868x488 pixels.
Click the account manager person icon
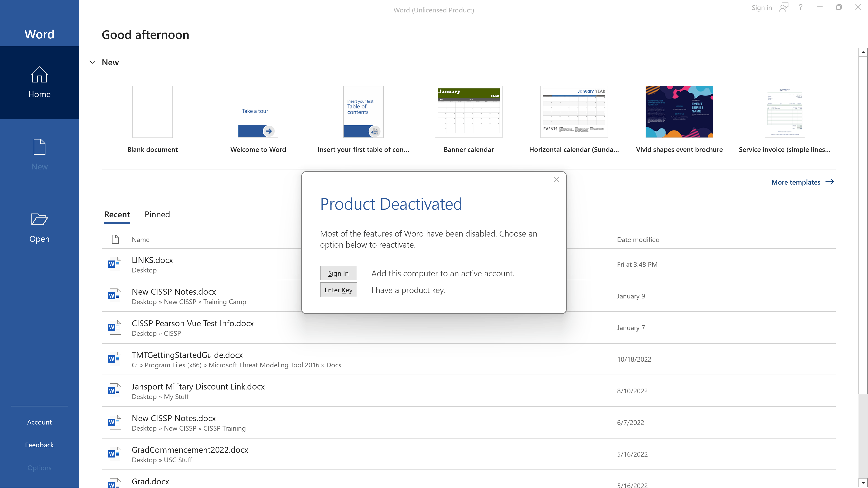[x=784, y=7]
